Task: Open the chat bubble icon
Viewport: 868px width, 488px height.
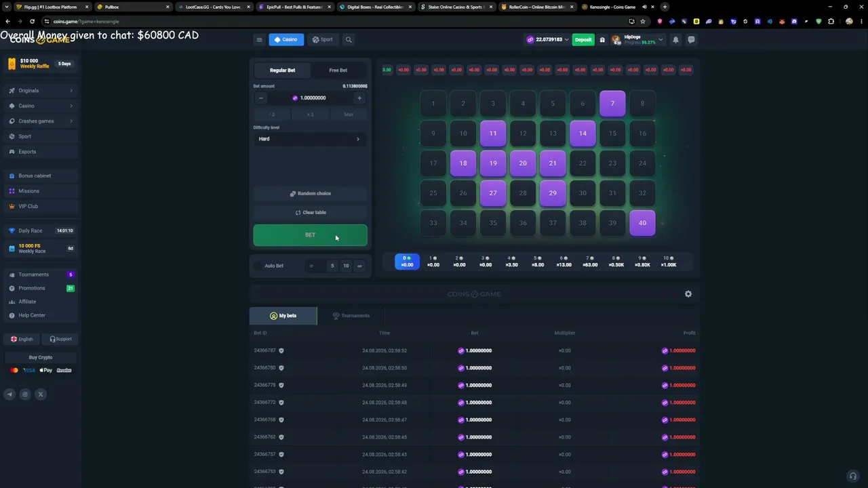Action: tap(691, 39)
